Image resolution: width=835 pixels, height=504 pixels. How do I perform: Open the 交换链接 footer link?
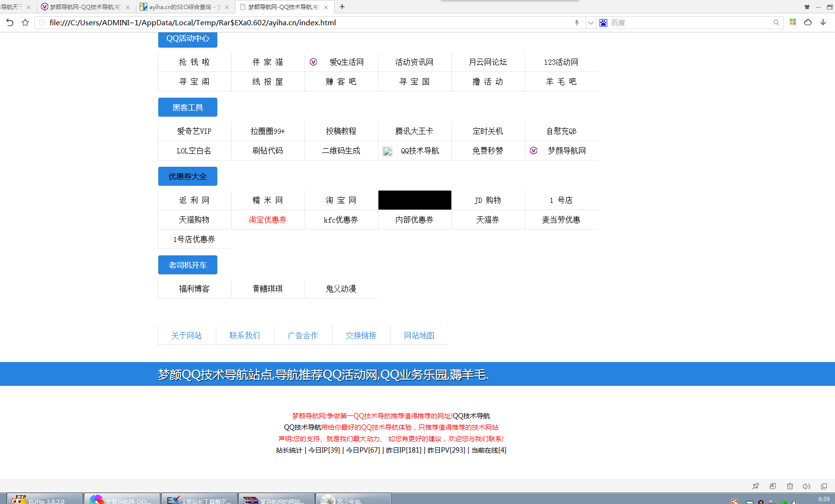[x=361, y=335]
